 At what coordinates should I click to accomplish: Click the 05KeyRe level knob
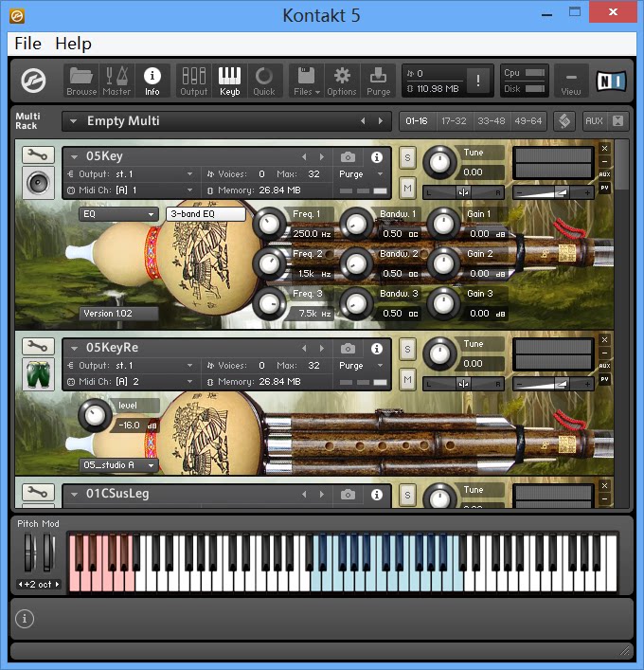tap(95, 415)
